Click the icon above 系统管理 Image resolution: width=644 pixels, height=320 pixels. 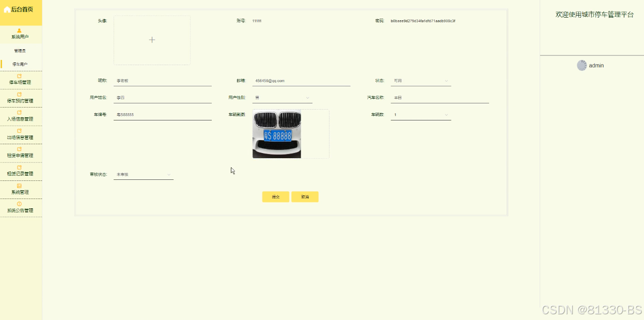coord(20,186)
